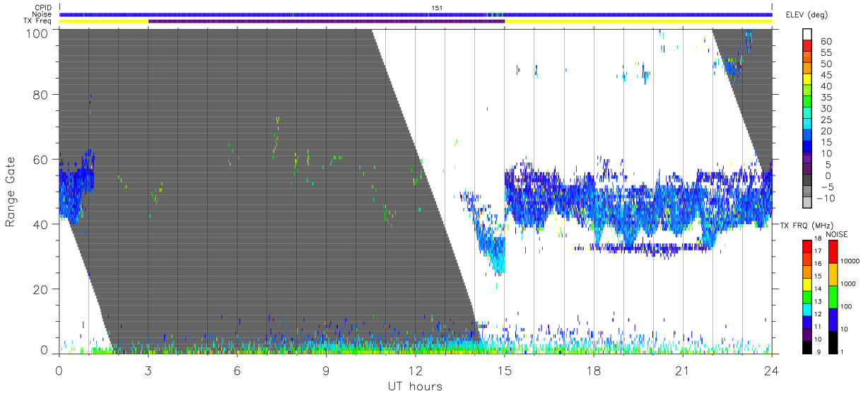Click x-axis tick label 18
868x401 pixels.
(x=594, y=369)
